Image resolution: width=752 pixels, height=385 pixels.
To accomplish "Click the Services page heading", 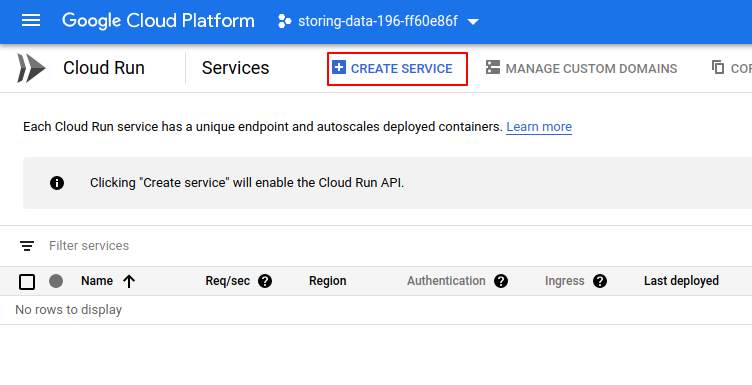I will click(x=235, y=68).
